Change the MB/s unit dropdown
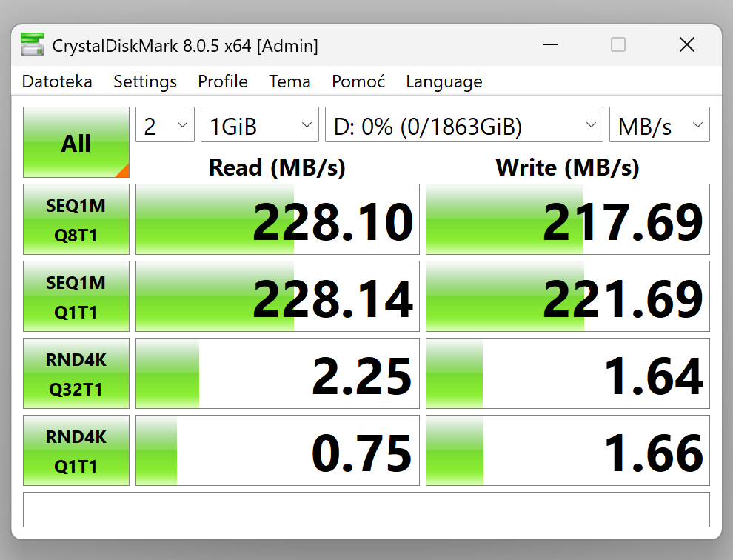The width and height of the screenshot is (733, 560). coord(659,125)
